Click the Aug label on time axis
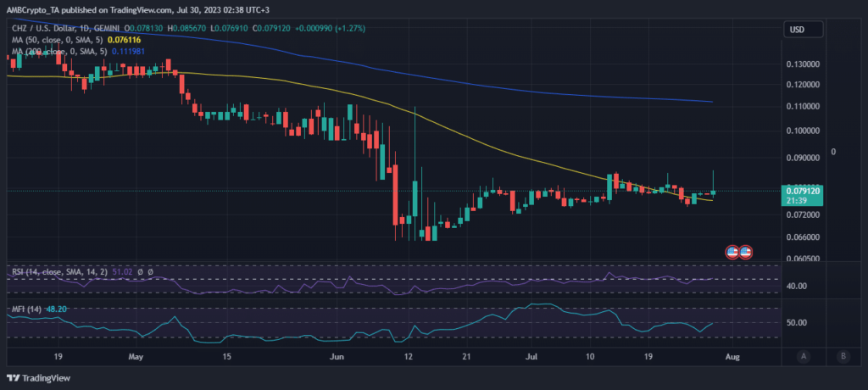Viewport: 868px width, 390px height. [732, 358]
